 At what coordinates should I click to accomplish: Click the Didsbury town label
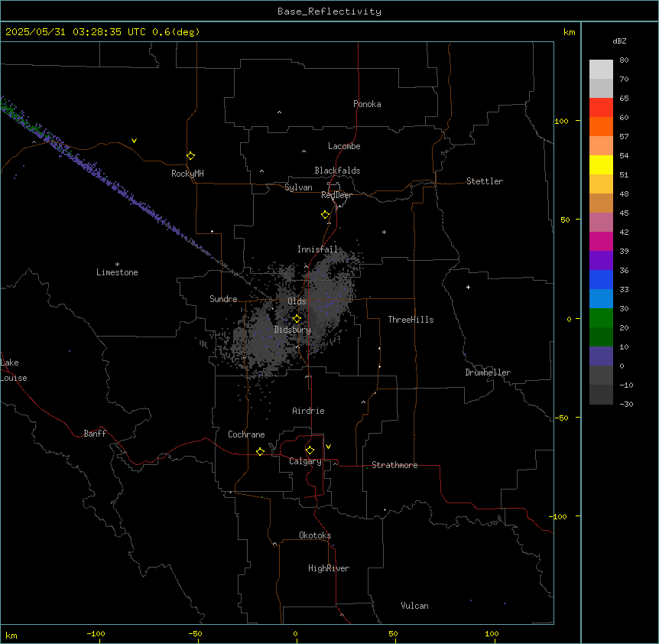click(x=293, y=330)
